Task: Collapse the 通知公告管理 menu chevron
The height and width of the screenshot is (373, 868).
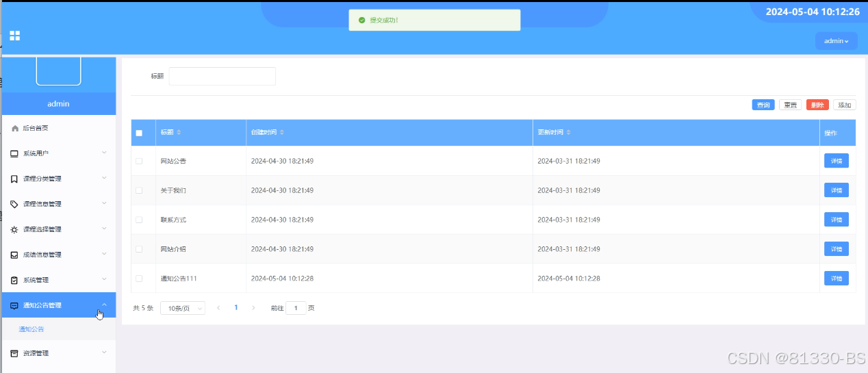Action: click(104, 305)
